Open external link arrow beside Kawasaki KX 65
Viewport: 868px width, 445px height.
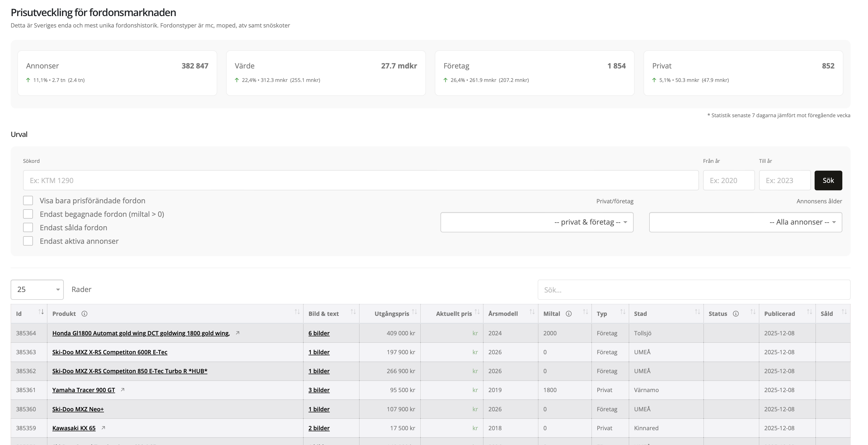tap(103, 428)
